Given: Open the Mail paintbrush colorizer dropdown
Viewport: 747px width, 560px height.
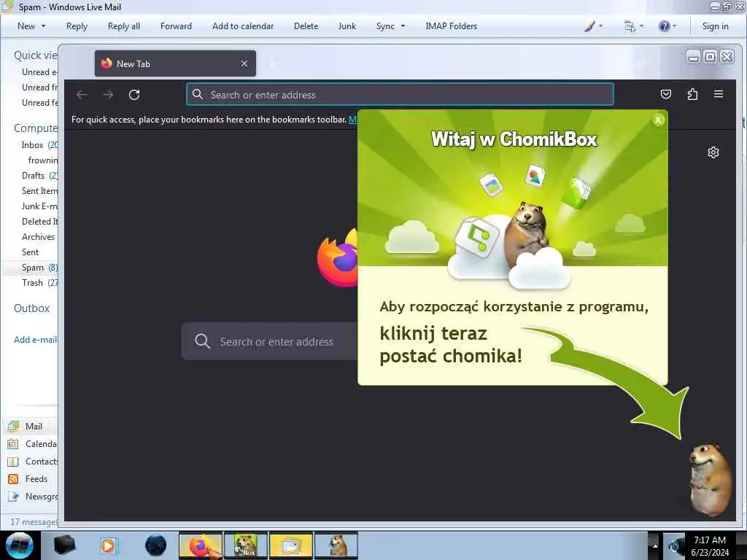Looking at the screenshot, I should pyautogui.click(x=594, y=26).
